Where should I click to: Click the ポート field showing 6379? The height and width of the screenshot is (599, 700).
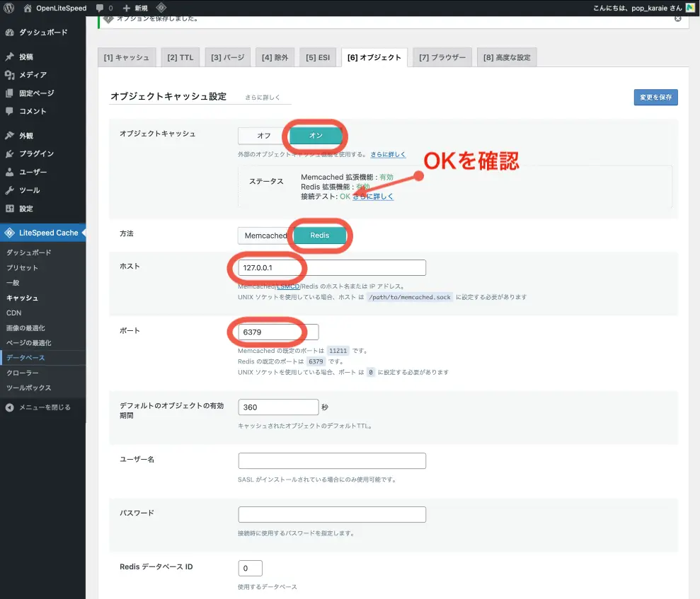click(x=279, y=332)
